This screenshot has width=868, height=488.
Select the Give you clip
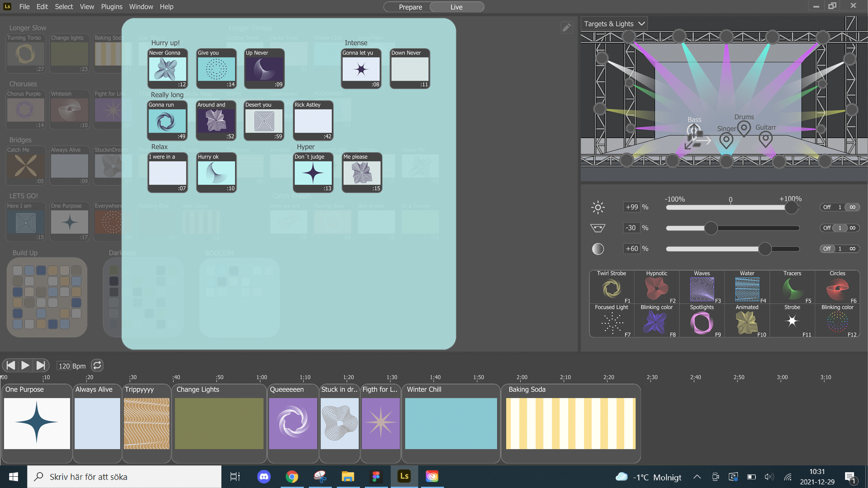coord(216,69)
